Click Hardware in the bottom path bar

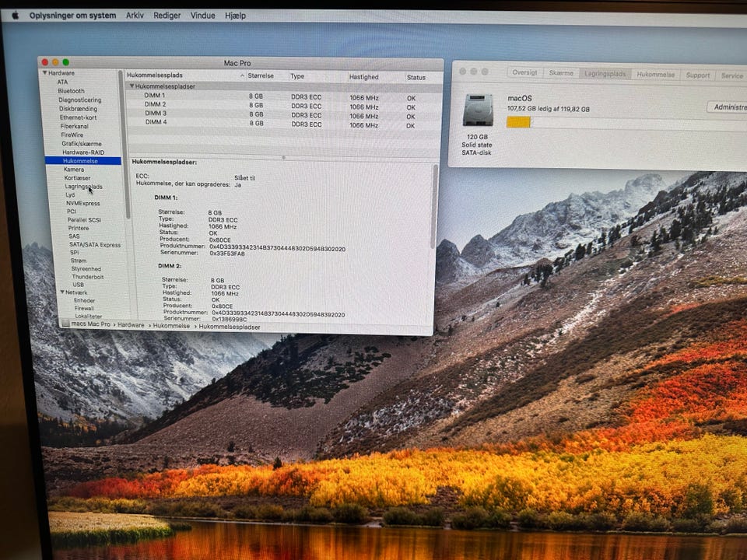[131, 325]
